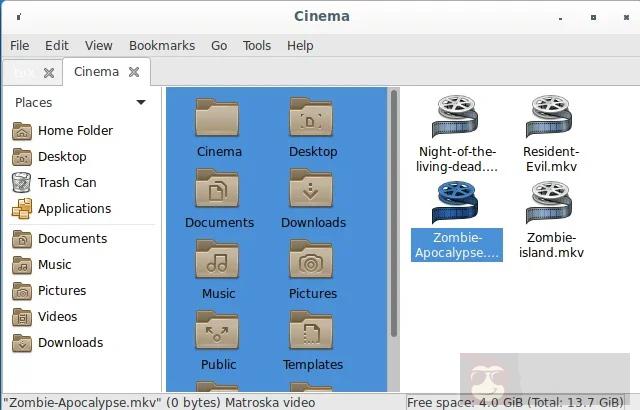Viewport: 640px width, 410px height.
Task: Click the Zombie-Apocalypse.mkv video icon
Action: 457,203
